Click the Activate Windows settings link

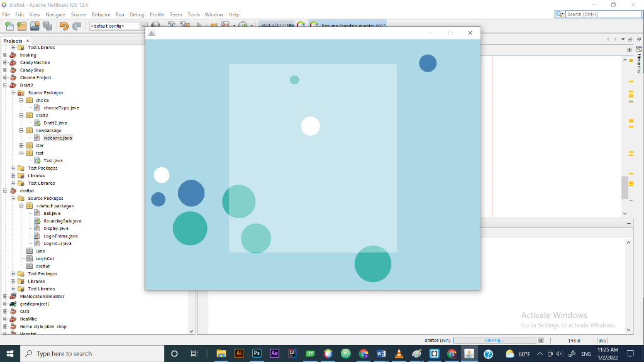567,326
